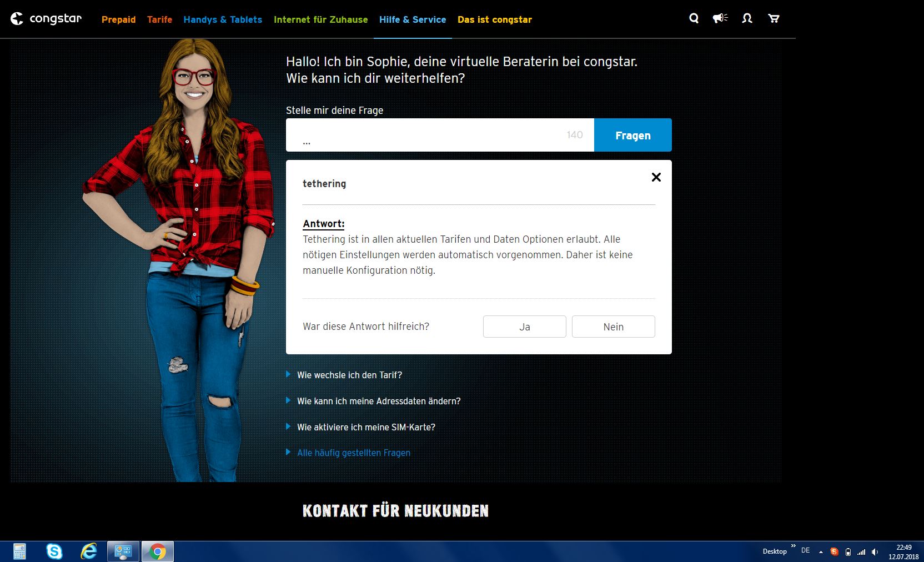Answer Nein to helpful question
The height and width of the screenshot is (562, 924).
point(613,327)
